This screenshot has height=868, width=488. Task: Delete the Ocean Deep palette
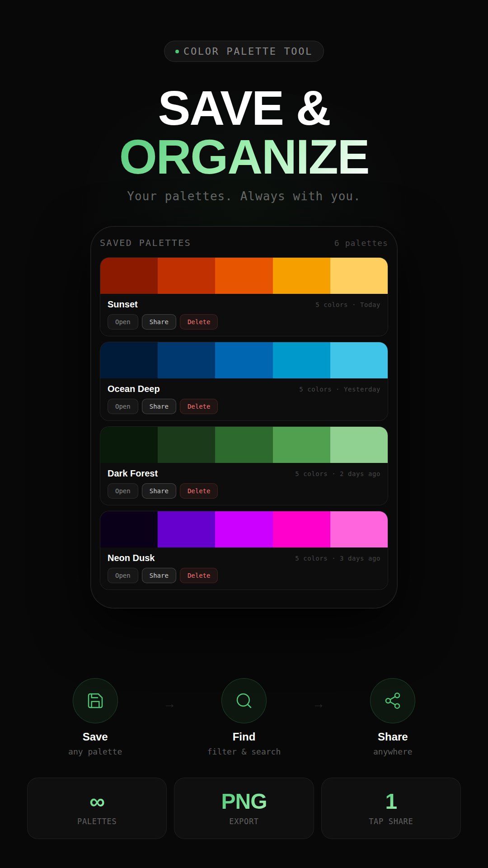[x=199, y=406]
